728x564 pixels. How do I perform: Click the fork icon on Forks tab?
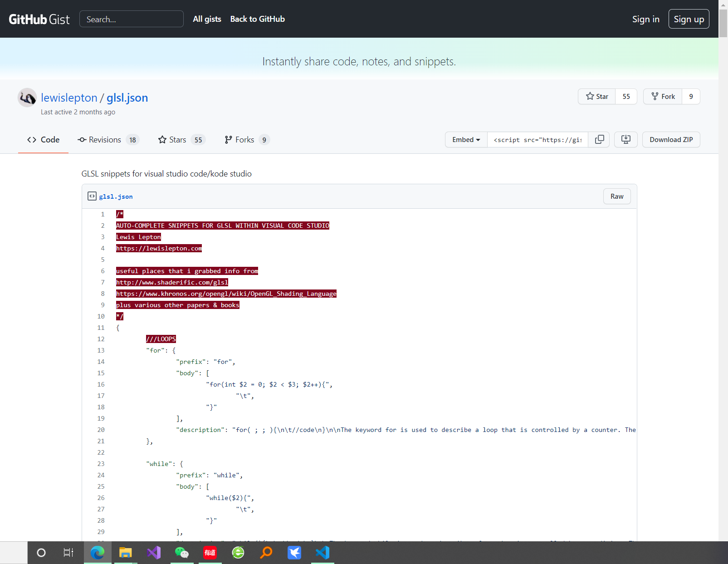pos(228,140)
